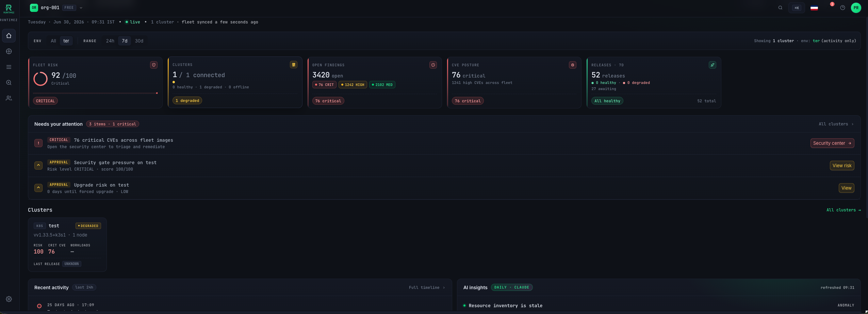The height and width of the screenshot is (314, 868).
Task: Click the search magnifier in top bar
Action: (780, 7)
